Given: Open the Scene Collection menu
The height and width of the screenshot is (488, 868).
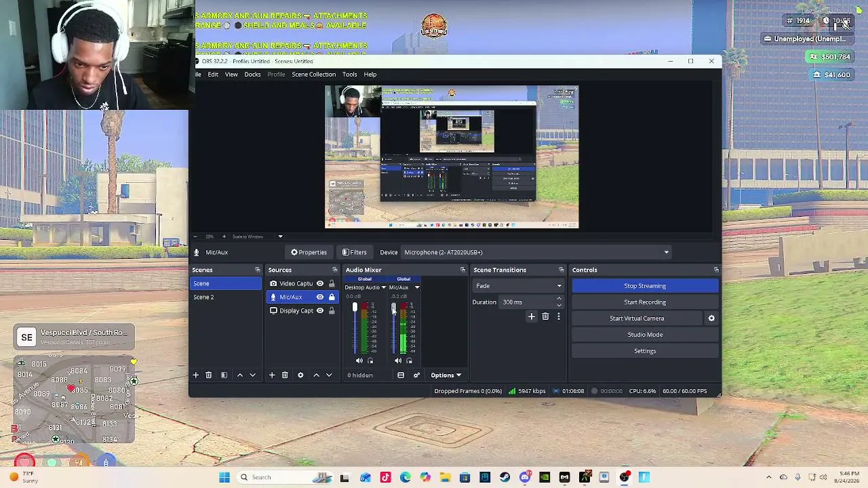Looking at the screenshot, I should pos(314,75).
